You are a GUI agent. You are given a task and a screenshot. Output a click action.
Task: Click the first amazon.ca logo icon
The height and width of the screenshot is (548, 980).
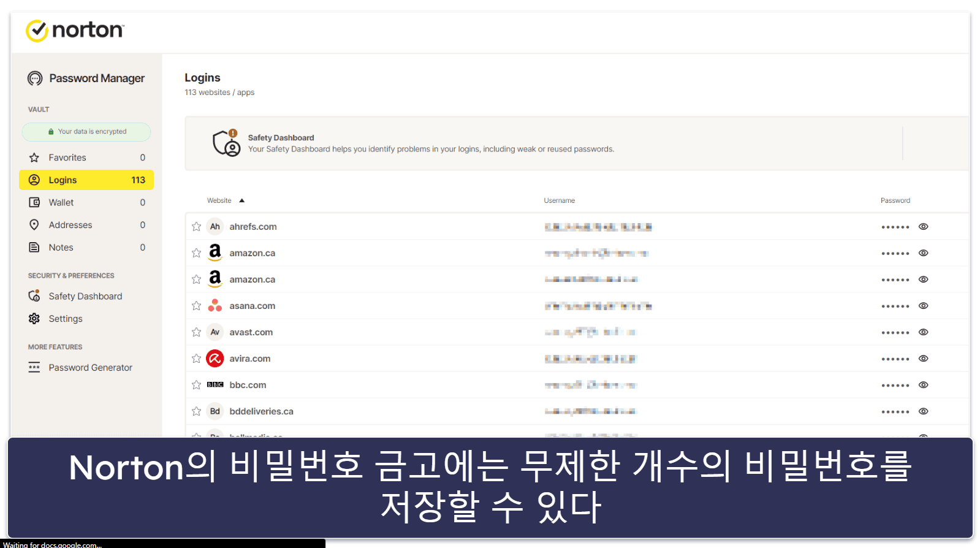215,253
